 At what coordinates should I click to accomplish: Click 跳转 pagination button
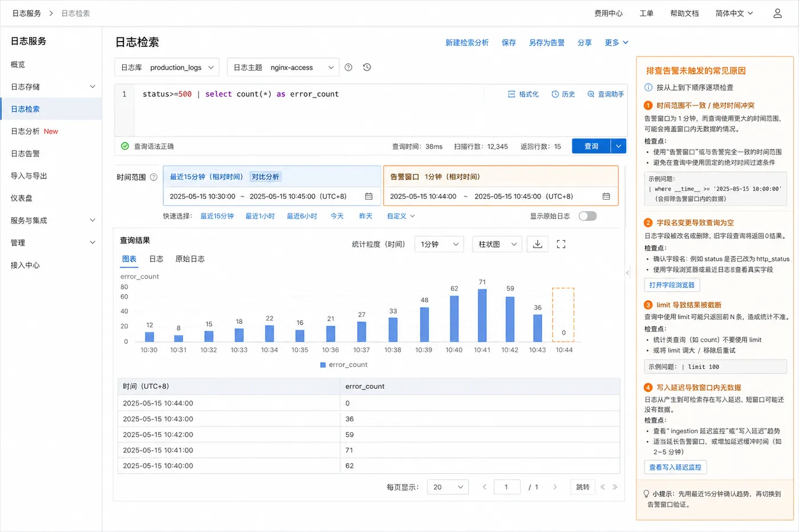tap(583, 487)
